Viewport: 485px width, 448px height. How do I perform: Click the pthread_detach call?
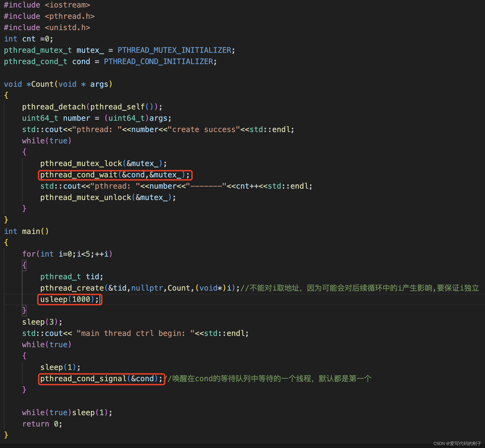[x=54, y=107]
